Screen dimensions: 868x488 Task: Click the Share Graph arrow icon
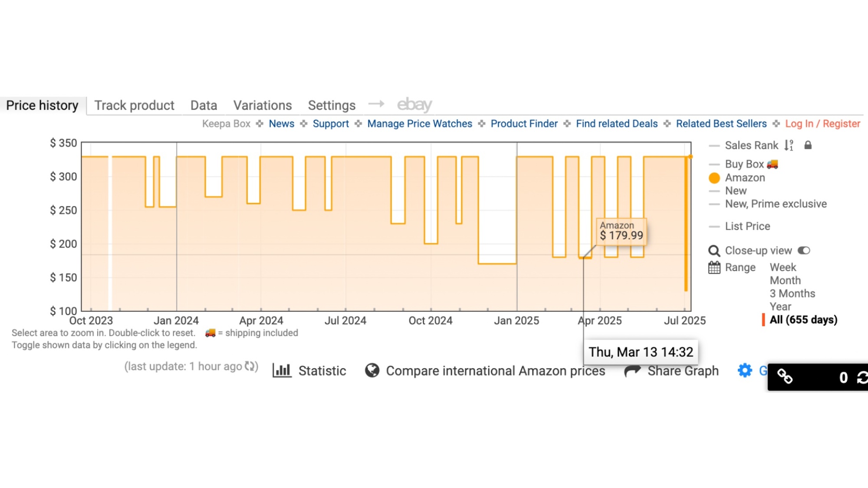pos(632,371)
